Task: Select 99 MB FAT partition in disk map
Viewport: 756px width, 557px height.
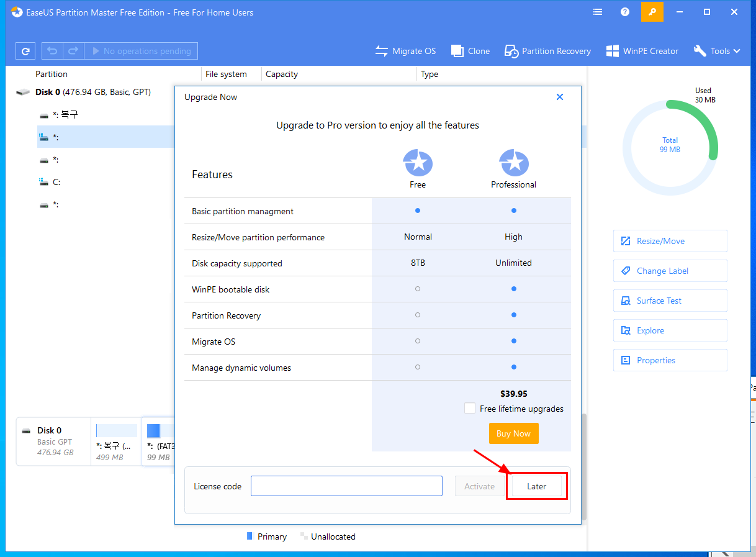Action: [159, 442]
